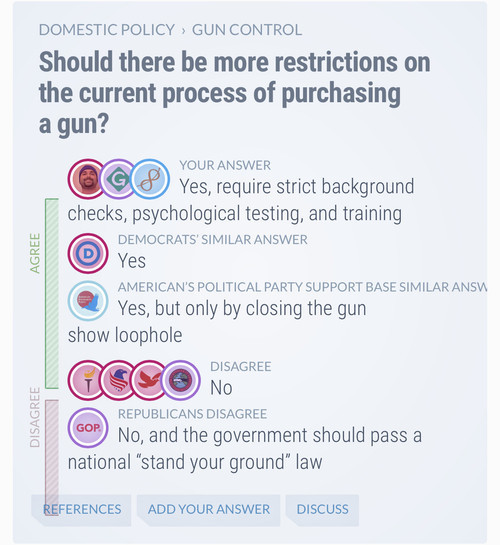The height and width of the screenshot is (545, 500).
Task: Go to Domestic Policy breadcrumb link
Action: click(x=107, y=30)
